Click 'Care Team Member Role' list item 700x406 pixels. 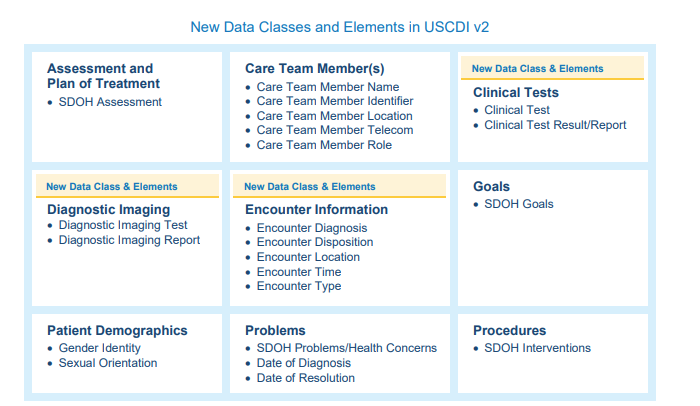pyautogui.click(x=324, y=145)
